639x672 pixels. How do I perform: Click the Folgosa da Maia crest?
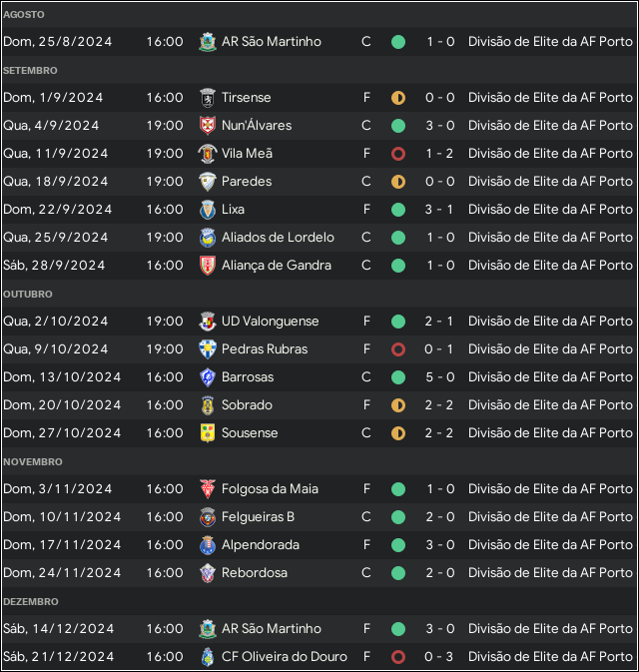(208, 489)
